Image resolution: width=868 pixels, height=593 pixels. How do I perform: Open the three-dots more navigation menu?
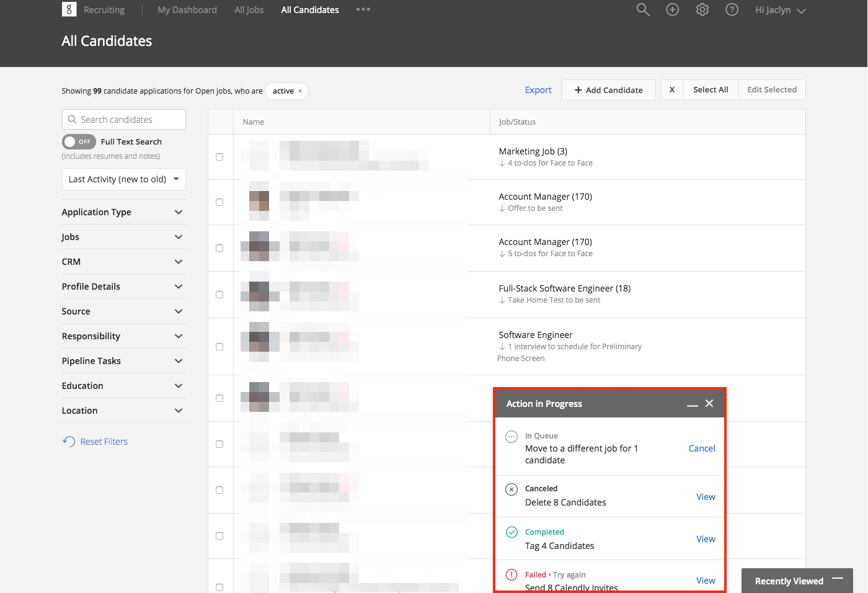coord(363,9)
